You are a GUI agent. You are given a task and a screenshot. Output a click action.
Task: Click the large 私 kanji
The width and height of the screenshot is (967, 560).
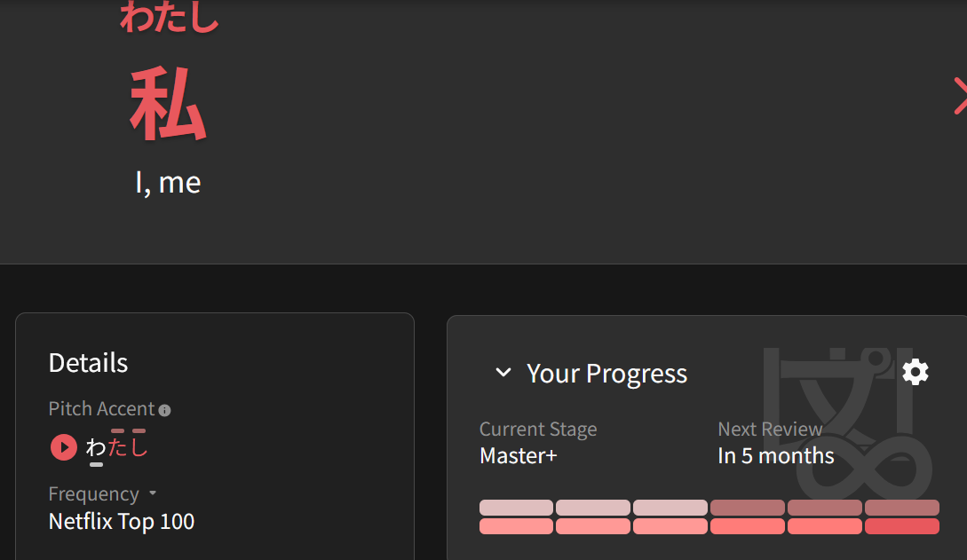click(168, 105)
